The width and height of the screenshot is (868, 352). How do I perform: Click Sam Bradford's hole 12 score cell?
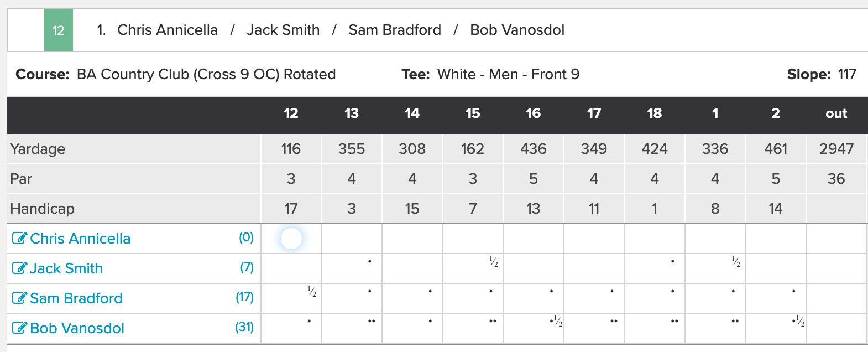291,298
